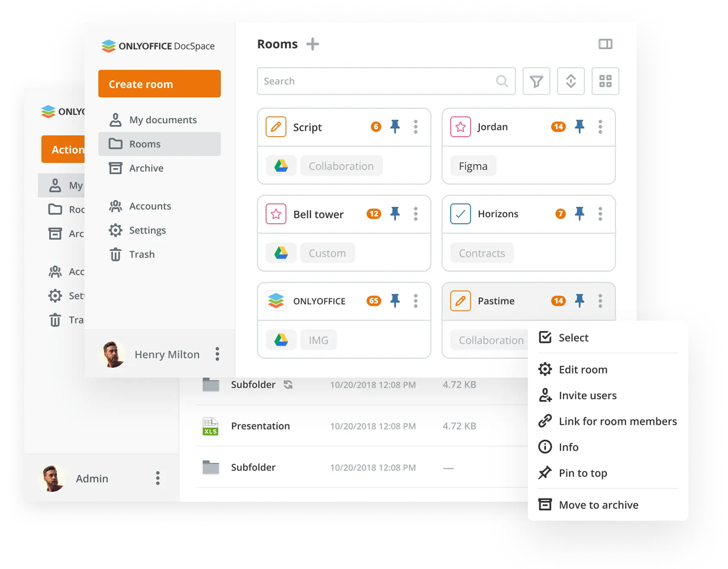The height and width of the screenshot is (569, 728).
Task: Open My documents in the sidebar
Action: (x=160, y=120)
